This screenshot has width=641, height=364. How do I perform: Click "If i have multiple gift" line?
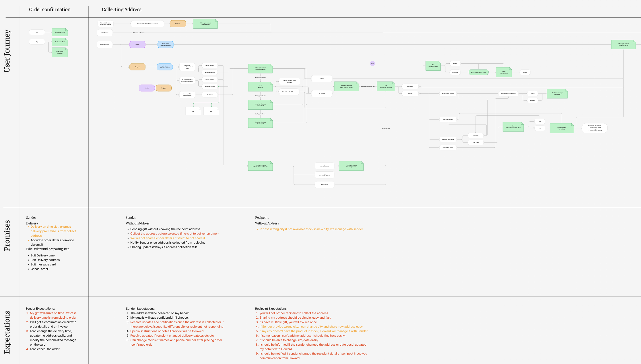pos(288,322)
